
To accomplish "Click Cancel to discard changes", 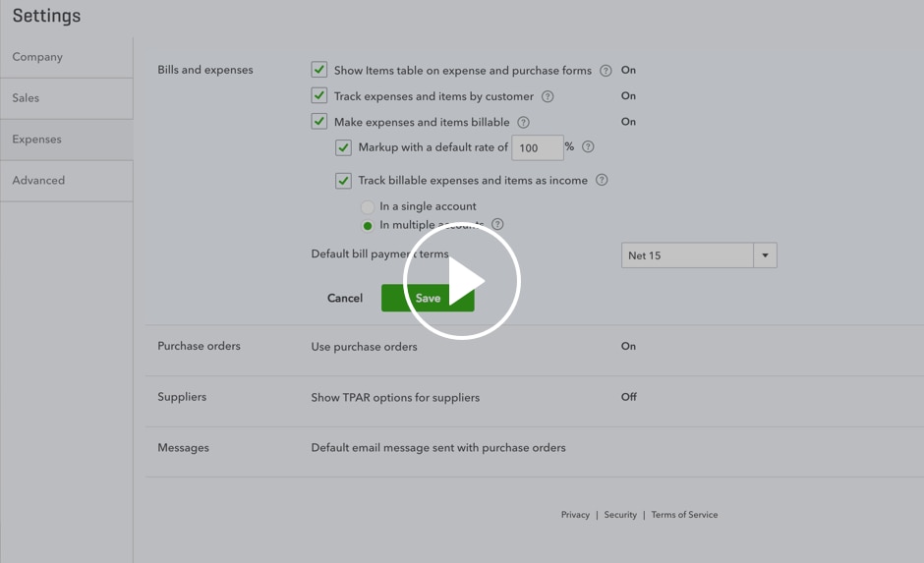I will [x=345, y=298].
